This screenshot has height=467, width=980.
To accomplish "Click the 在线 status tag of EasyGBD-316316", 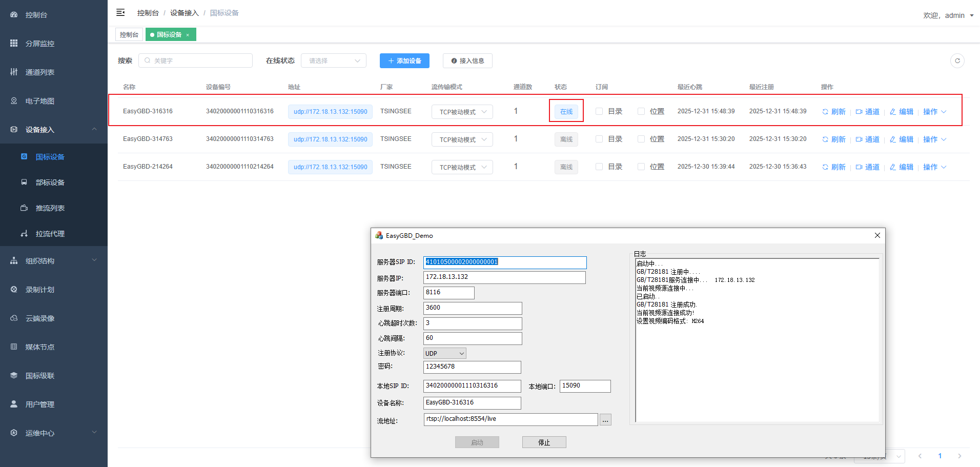I will point(566,112).
